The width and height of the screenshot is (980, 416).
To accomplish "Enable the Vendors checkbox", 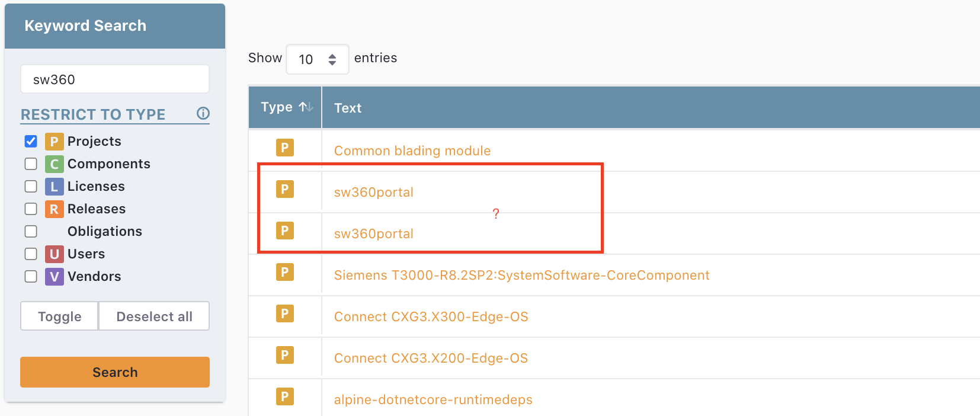I will pos(31,276).
